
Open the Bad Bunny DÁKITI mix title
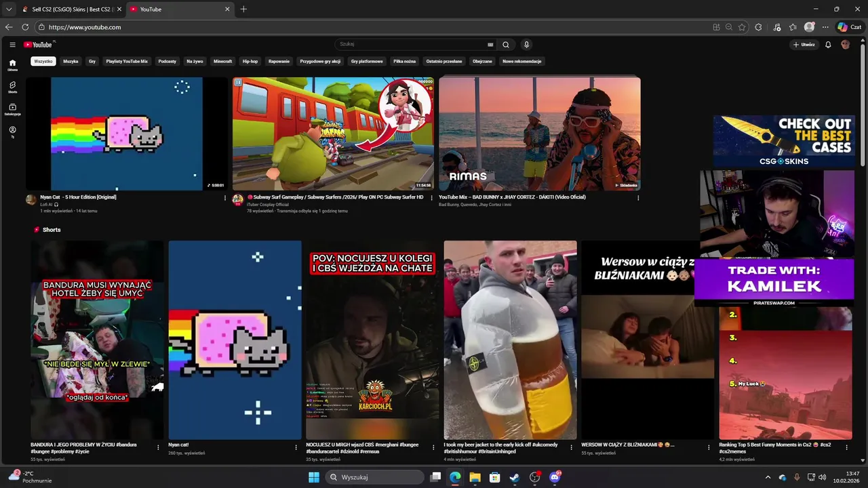512,197
